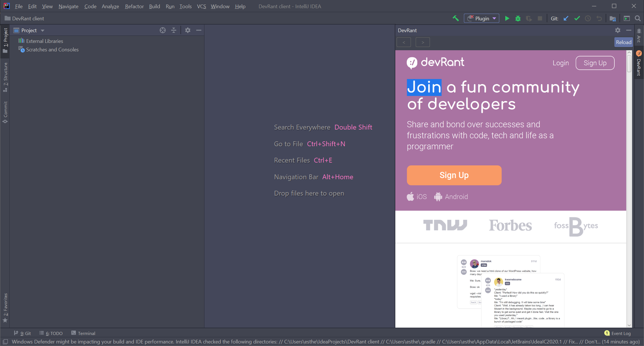Update project from Git with blue arrow

click(x=566, y=18)
